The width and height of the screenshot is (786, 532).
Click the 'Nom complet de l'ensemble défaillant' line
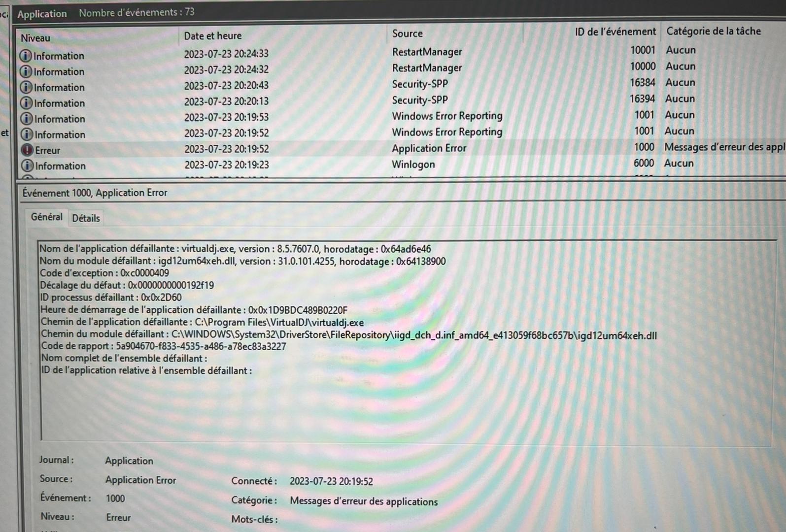(124, 358)
